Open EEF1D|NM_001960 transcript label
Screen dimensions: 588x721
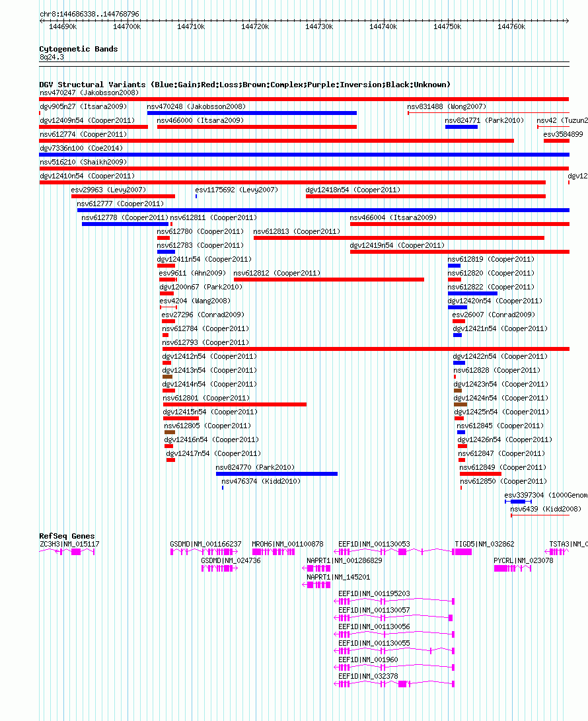coord(368,660)
